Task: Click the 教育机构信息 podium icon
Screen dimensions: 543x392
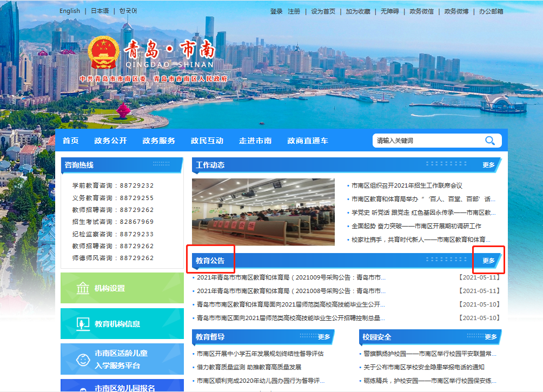Action: [82, 324]
